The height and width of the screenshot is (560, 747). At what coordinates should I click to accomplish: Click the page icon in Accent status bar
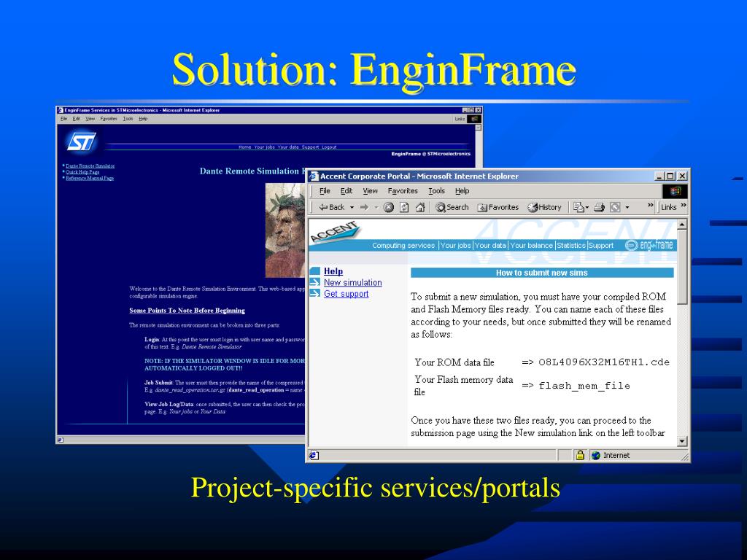[314, 455]
